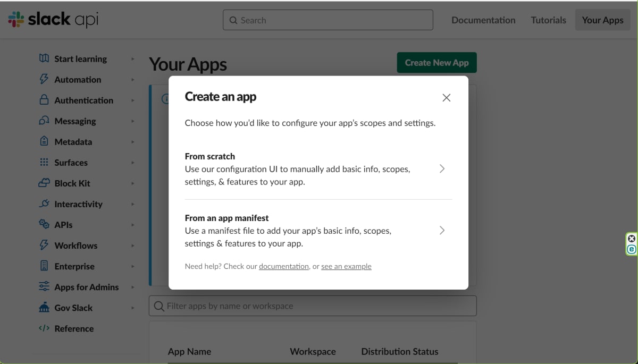The width and height of the screenshot is (638, 364).
Task: Expand the Workflows section arrow
Action: point(132,246)
